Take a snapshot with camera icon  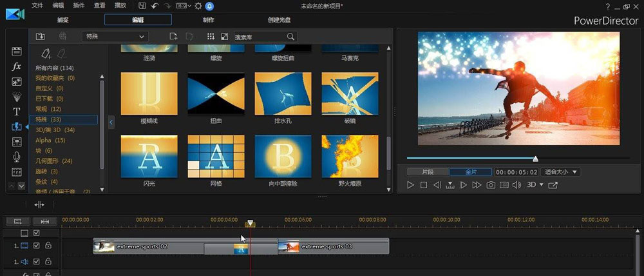[x=491, y=185]
